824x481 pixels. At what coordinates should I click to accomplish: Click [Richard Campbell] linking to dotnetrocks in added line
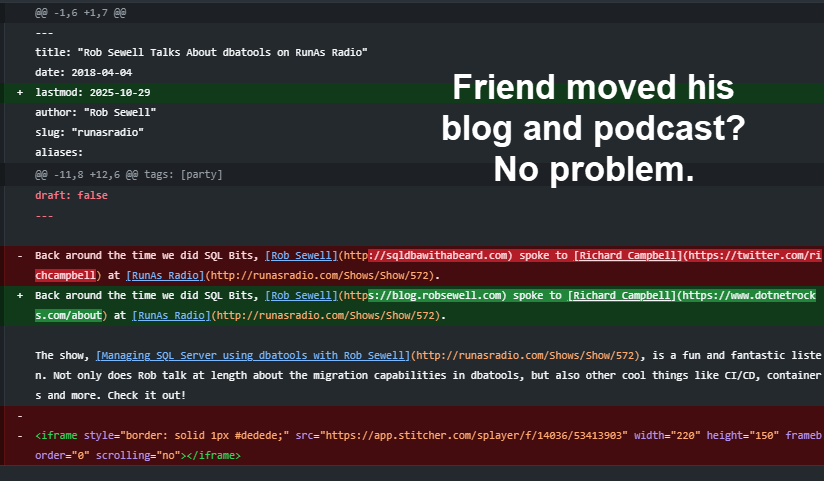(x=621, y=295)
